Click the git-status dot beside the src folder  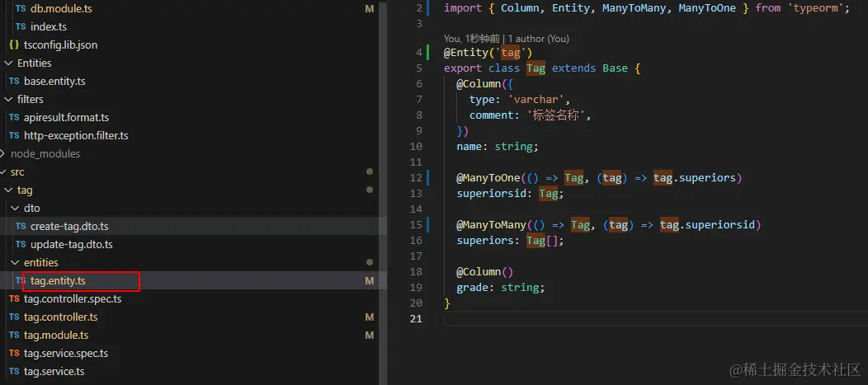pos(370,172)
